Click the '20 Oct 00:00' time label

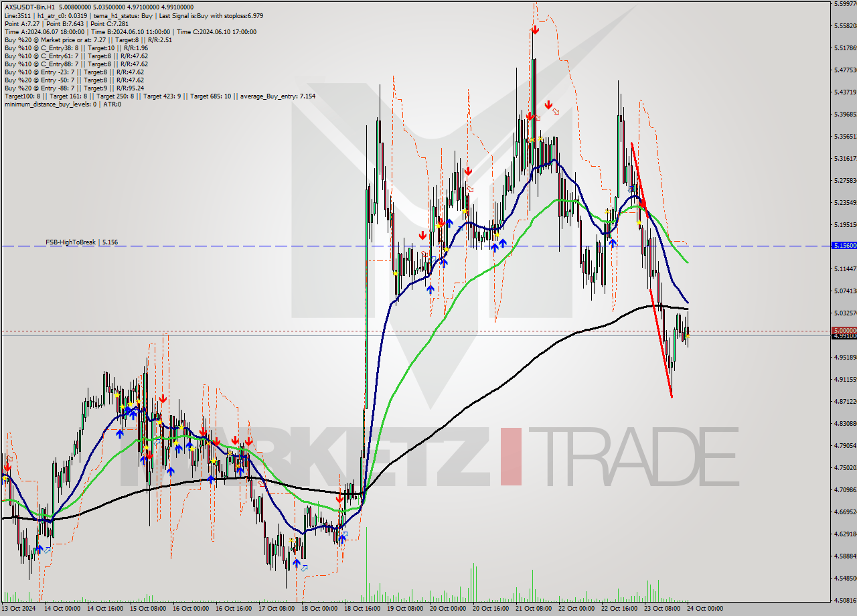tap(448, 609)
